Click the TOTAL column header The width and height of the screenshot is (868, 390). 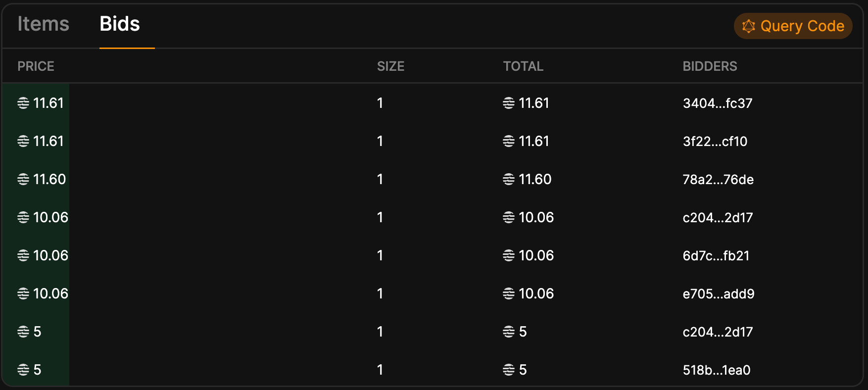pos(523,66)
